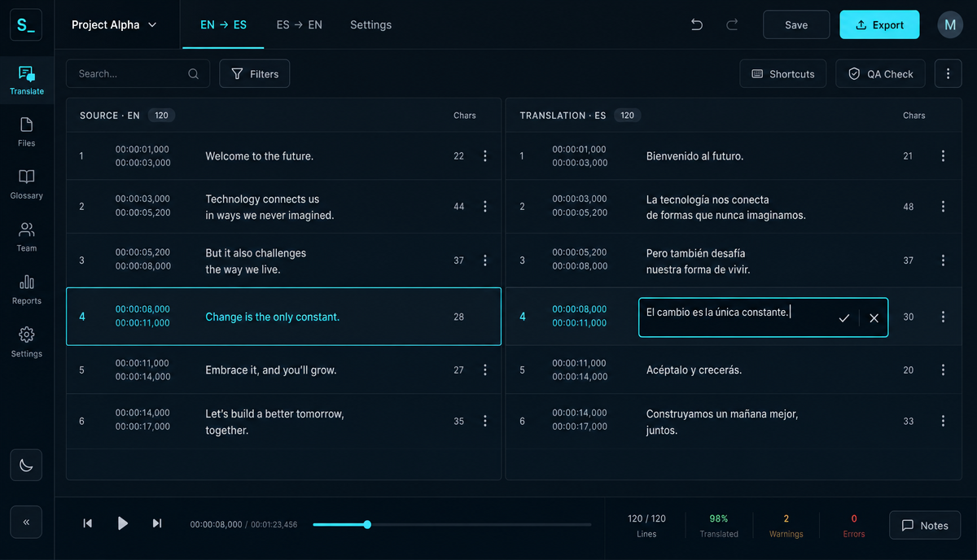Open options for translation line 2

point(943,207)
